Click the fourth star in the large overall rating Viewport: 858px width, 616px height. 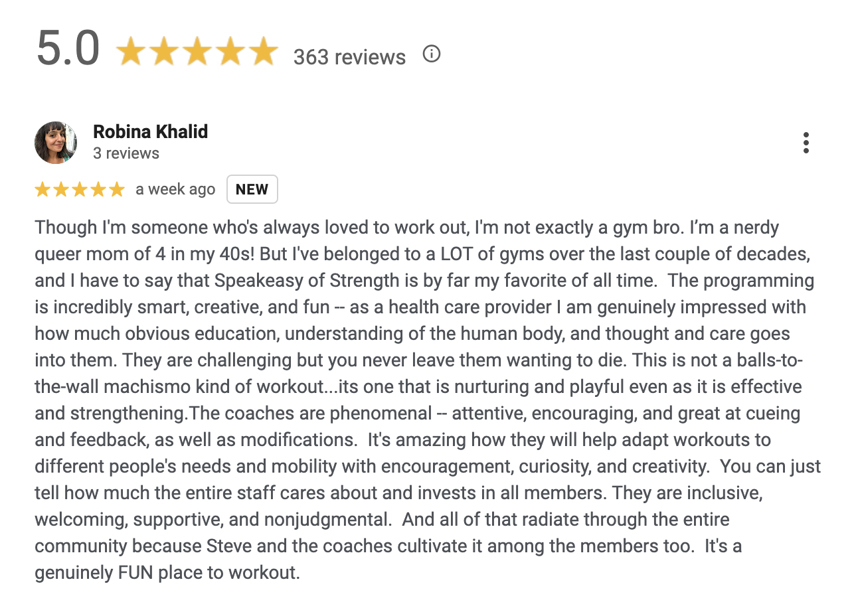230,52
